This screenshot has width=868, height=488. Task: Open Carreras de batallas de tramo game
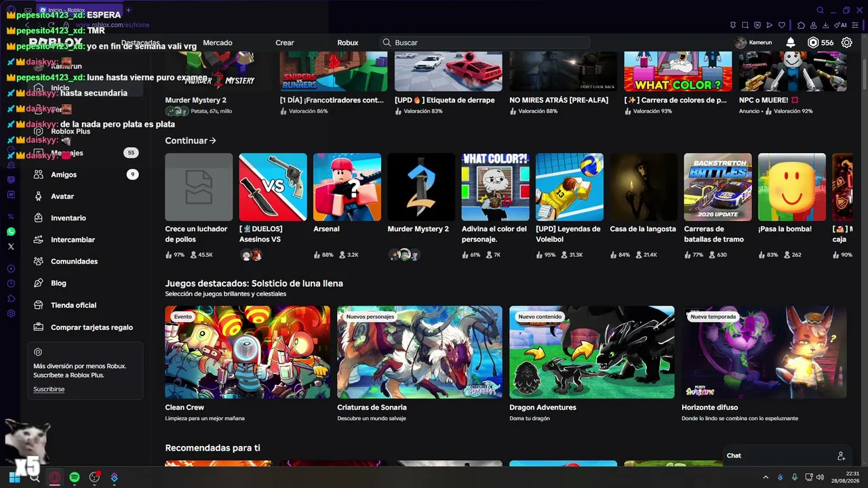coord(717,187)
